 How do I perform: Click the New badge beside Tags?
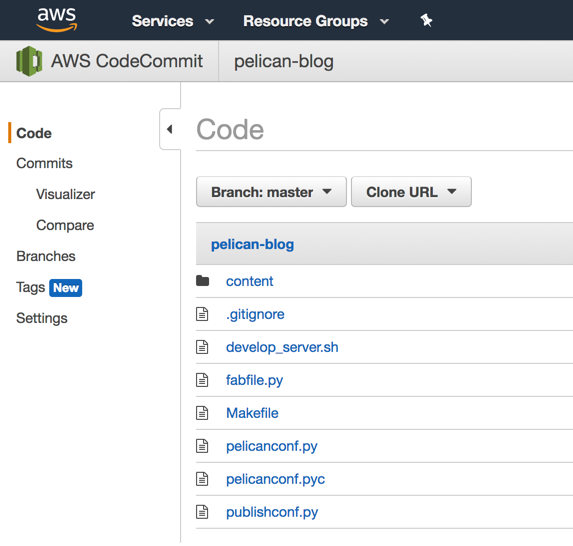click(x=65, y=288)
